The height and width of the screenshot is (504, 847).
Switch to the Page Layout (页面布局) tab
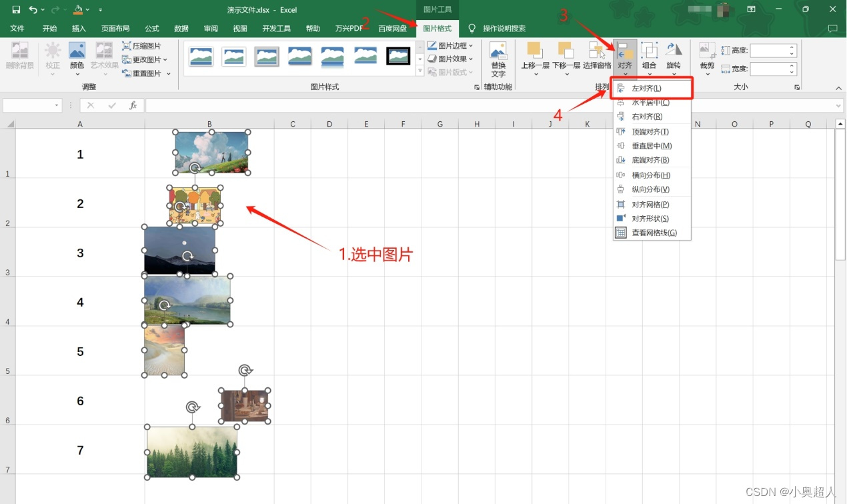pos(115,29)
